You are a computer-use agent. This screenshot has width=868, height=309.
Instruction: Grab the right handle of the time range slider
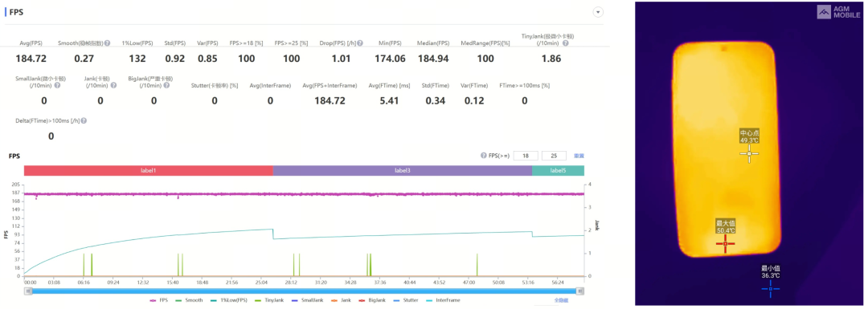point(580,291)
